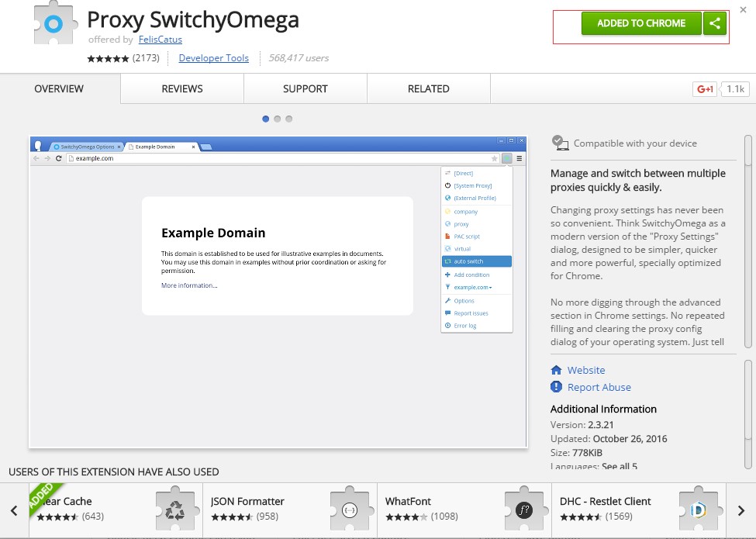Open the REVIEWS tab
The image size is (756, 539).
[x=182, y=88]
